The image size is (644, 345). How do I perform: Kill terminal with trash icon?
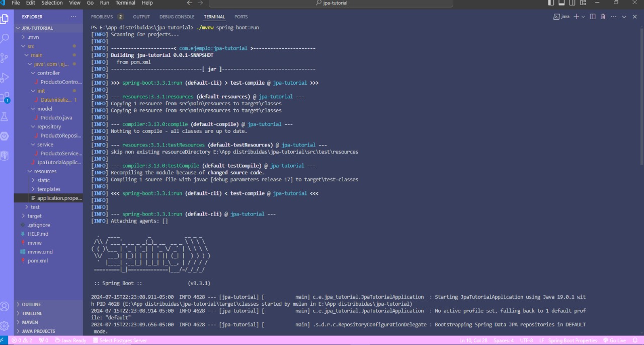click(603, 17)
